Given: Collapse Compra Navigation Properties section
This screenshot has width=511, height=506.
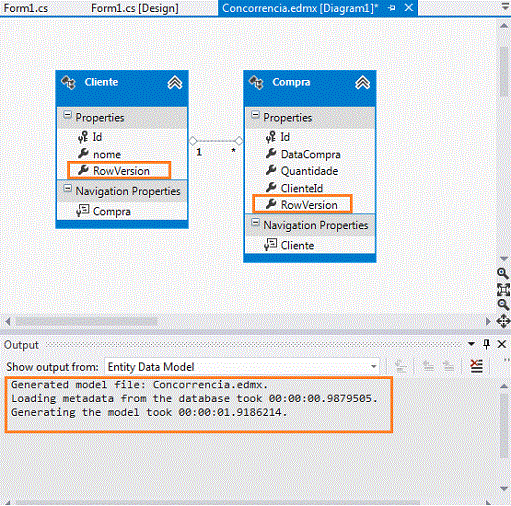Looking at the screenshot, I should pyautogui.click(x=255, y=223).
